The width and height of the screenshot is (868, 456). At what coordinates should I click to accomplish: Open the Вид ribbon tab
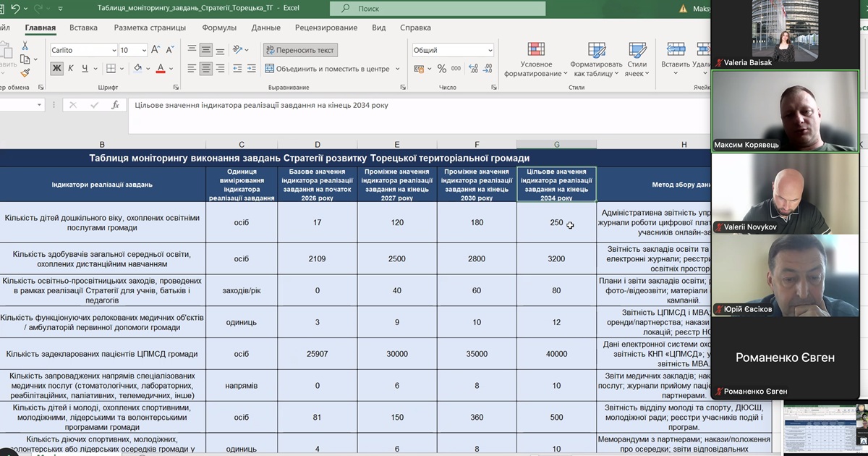point(379,28)
